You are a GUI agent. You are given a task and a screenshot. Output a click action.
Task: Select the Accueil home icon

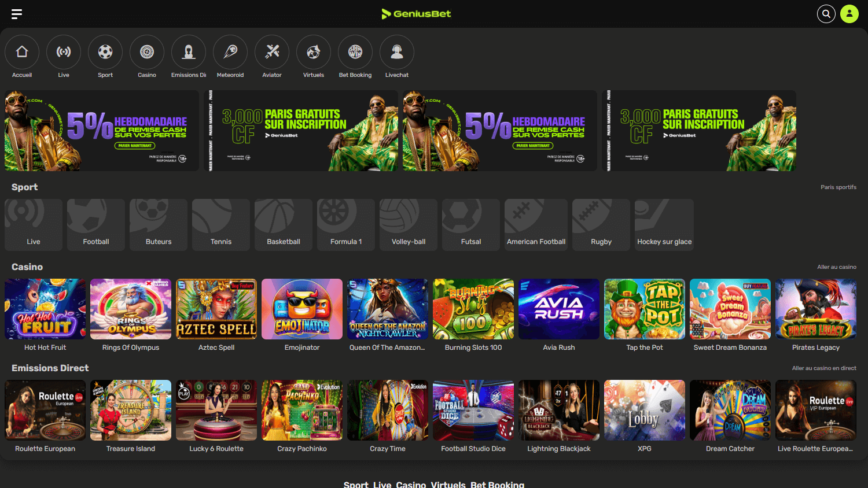point(22,51)
